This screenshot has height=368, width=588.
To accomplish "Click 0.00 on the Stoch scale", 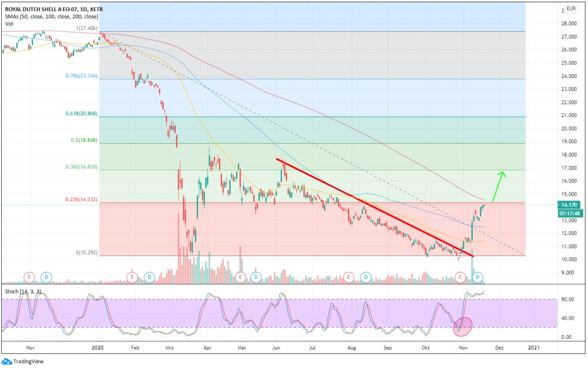I will [567, 337].
